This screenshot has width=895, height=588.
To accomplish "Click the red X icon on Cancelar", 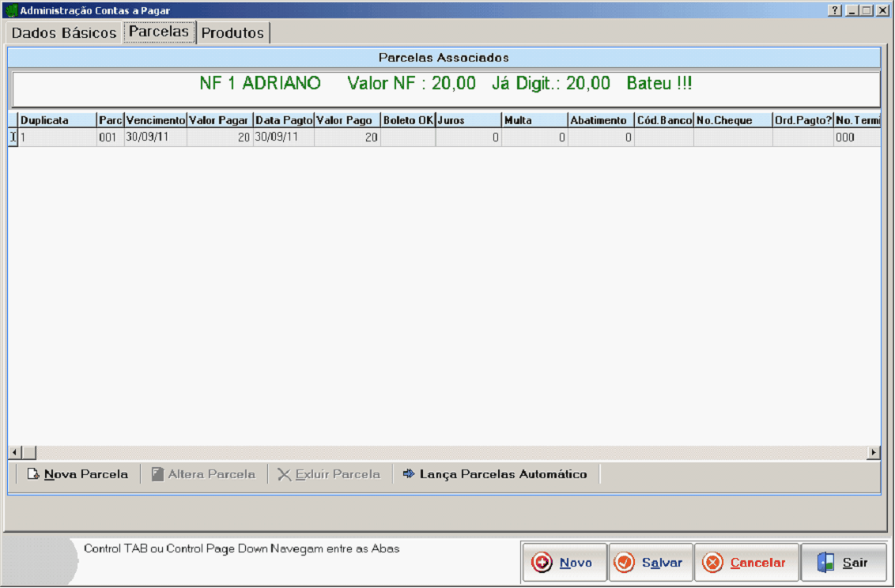I will pyautogui.click(x=712, y=563).
